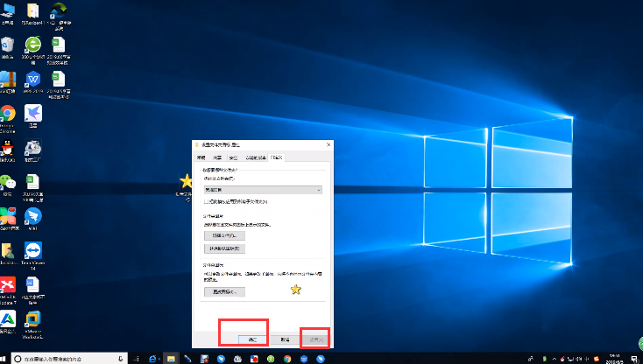Open the Windows Start menu
This screenshot has width=643, height=364.
(7, 358)
